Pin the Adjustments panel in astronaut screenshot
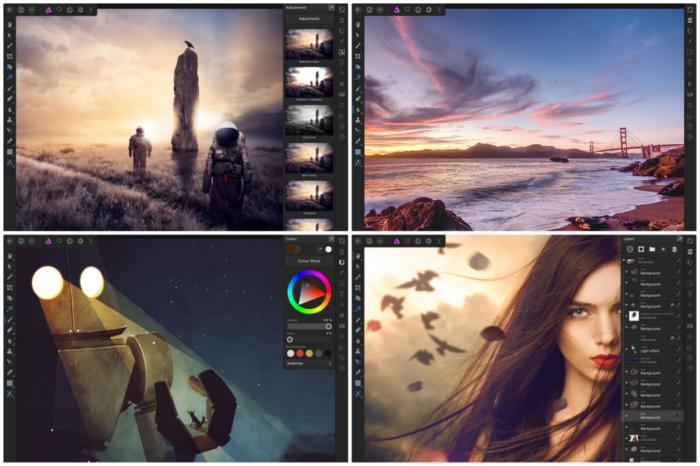The image size is (700, 466). point(332,8)
